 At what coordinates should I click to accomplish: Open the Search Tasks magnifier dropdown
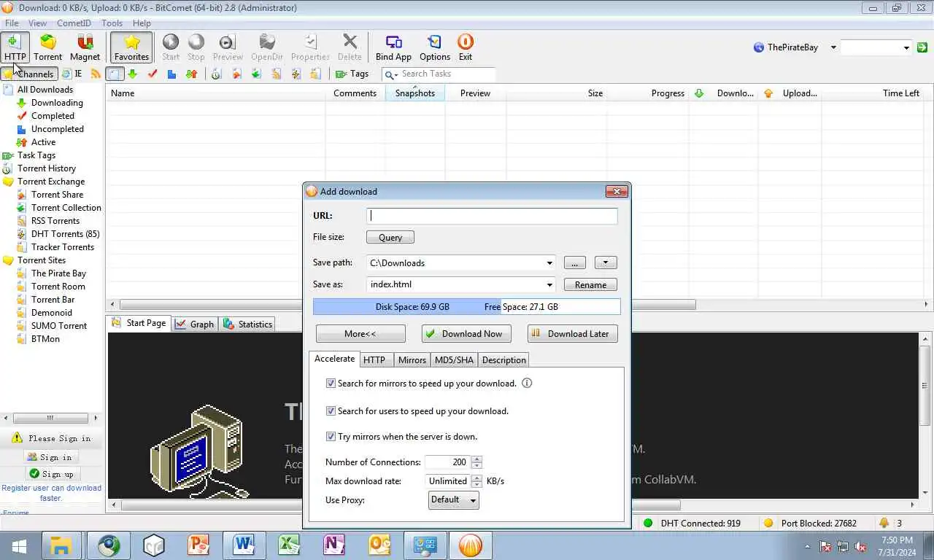(391, 74)
